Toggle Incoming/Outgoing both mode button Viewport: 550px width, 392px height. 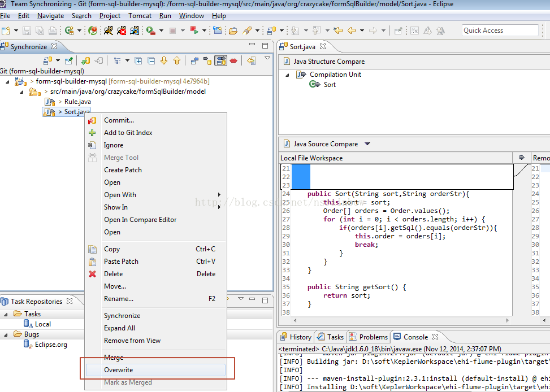point(220,60)
